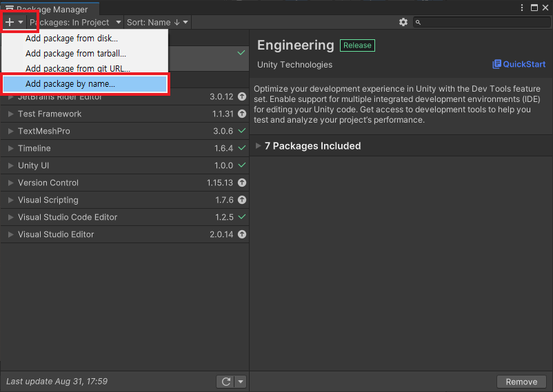This screenshot has width=553, height=392.
Task: Select Test Framework package name
Action: 50,114
